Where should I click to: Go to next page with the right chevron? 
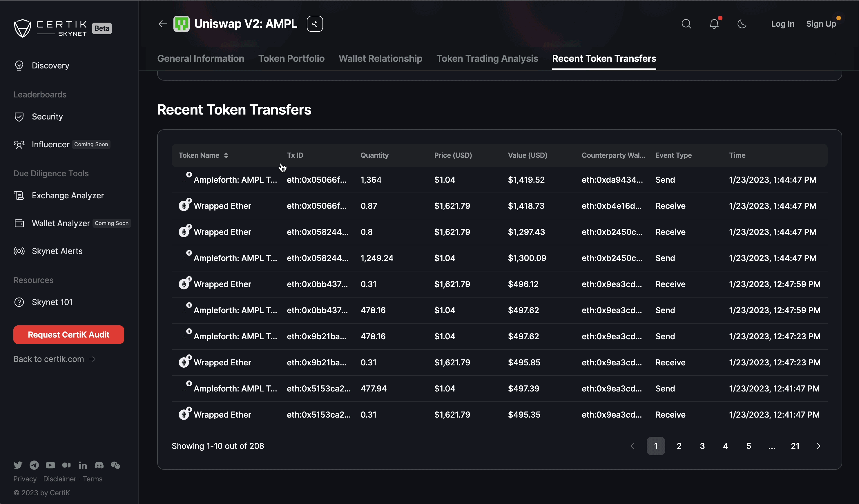pyautogui.click(x=818, y=446)
